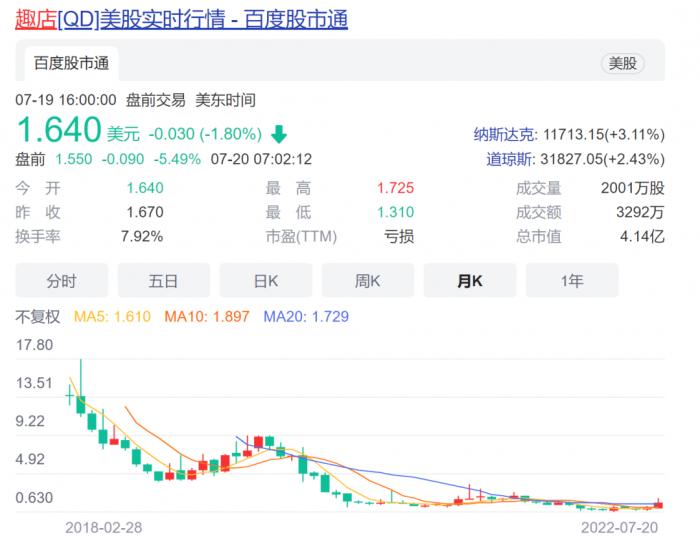Image resolution: width=700 pixels, height=541 pixels.
Task: Click the 总市值 value 4.14亿
Action: (x=642, y=236)
